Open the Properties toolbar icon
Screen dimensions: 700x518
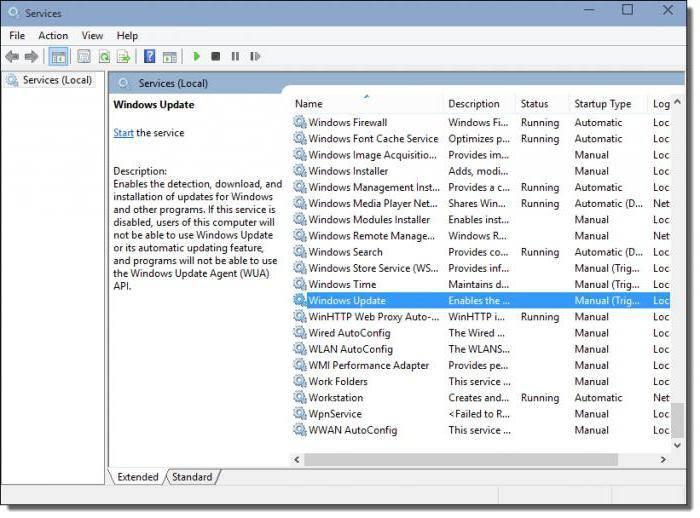84,57
